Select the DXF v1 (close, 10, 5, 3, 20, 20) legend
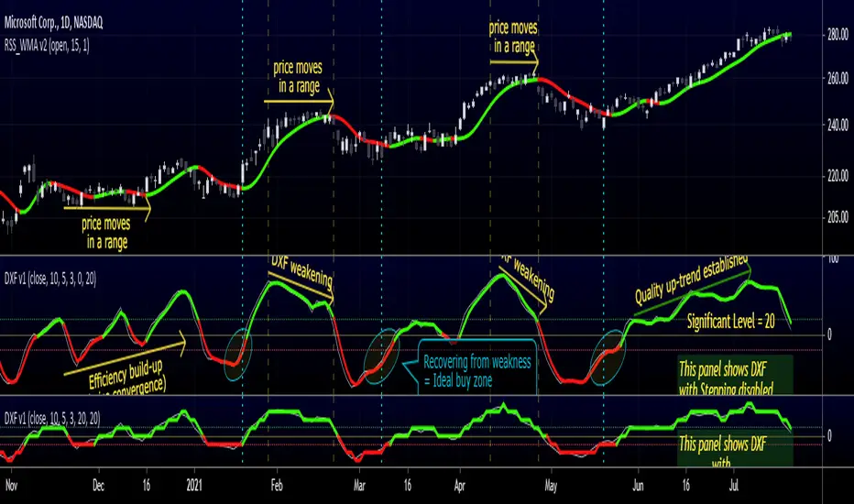This screenshot has height=504, width=854. [x=52, y=419]
